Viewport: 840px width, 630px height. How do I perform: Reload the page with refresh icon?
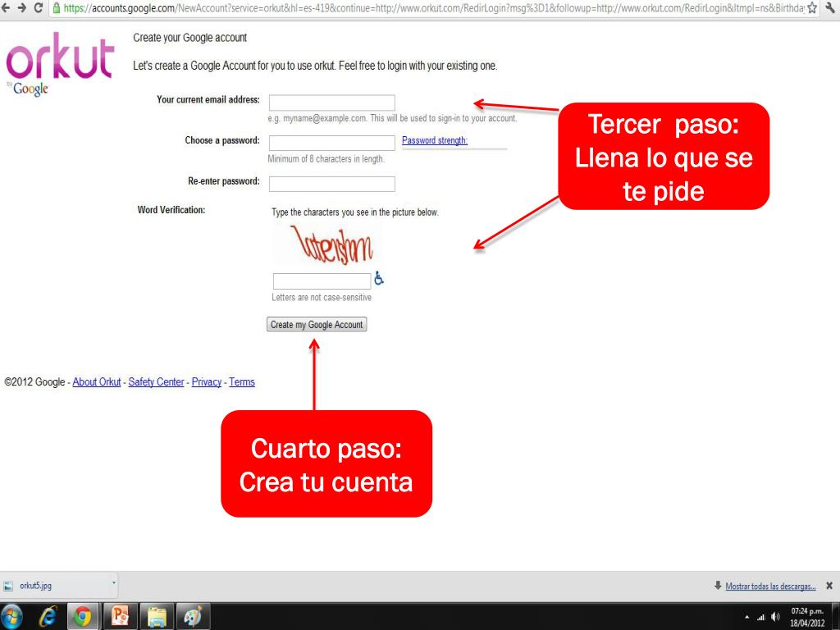point(39,8)
